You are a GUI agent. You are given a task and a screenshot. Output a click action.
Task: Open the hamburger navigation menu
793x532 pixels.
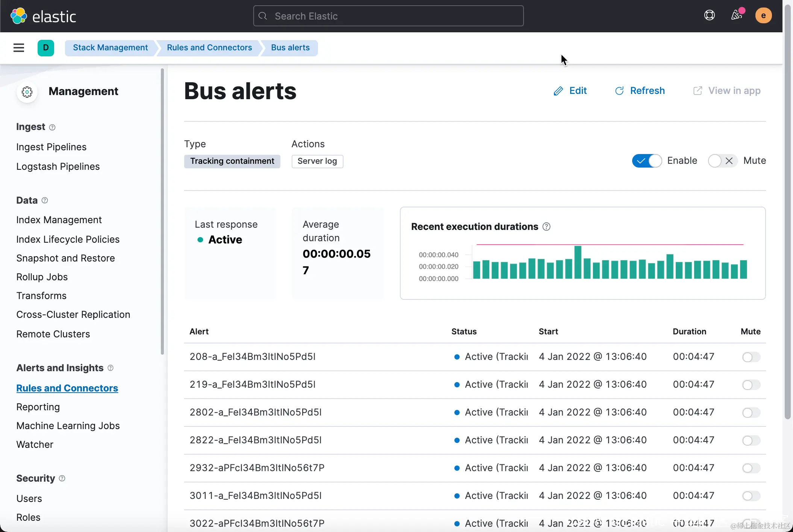tap(19, 48)
